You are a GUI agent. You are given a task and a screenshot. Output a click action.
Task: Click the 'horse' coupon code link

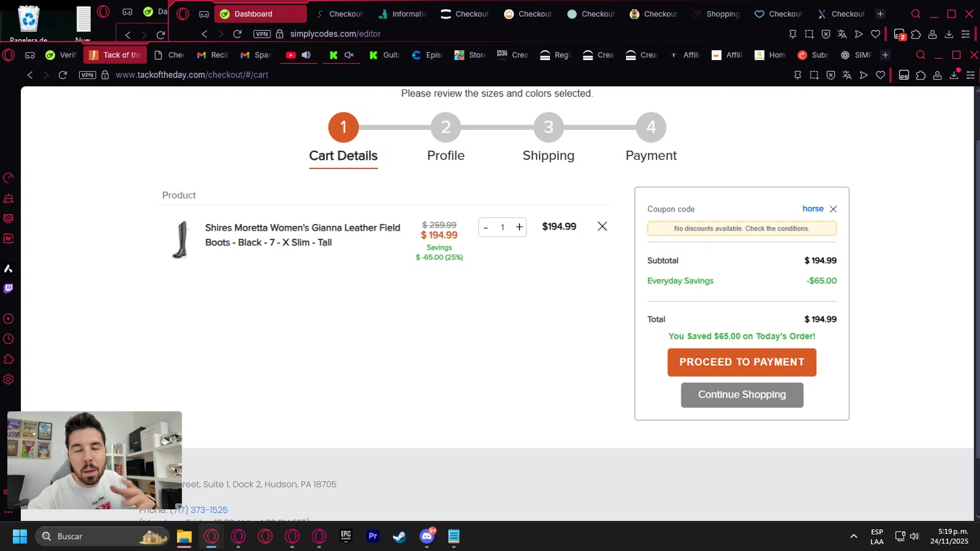pos(813,209)
